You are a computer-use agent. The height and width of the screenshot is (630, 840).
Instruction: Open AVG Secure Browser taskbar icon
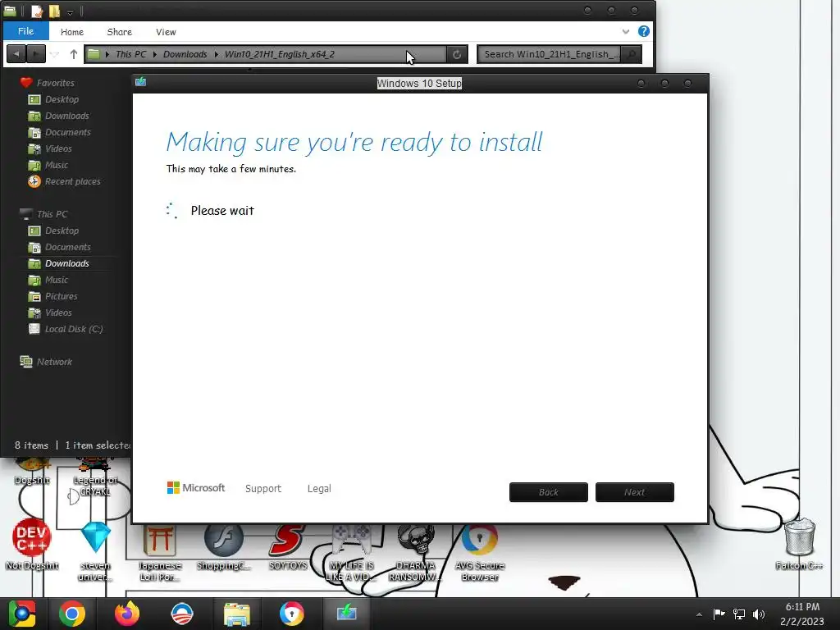pyautogui.click(x=291, y=614)
